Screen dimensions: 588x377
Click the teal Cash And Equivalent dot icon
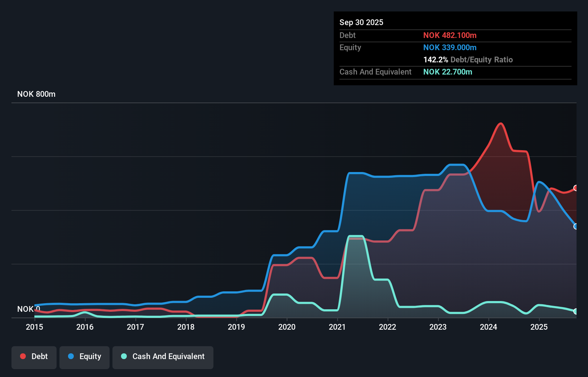[x=124, y=356]
